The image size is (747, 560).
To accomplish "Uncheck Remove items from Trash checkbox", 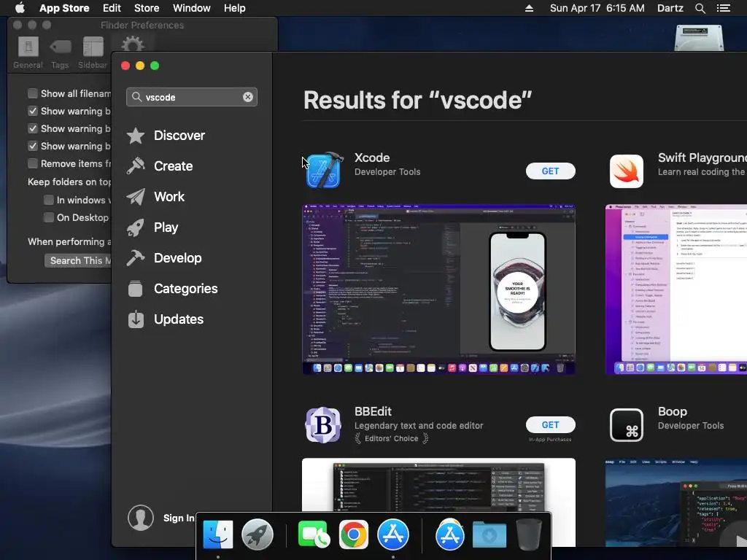I will (x=32, y=163).
